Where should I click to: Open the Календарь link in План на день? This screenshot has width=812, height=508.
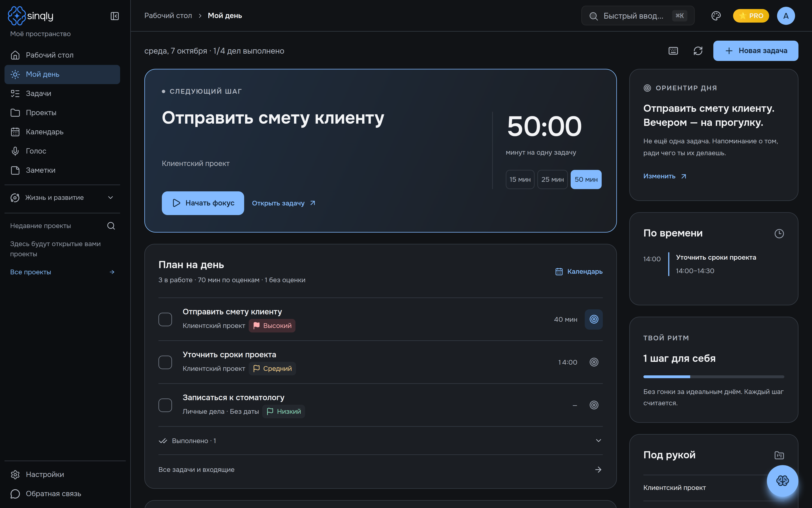point(579,271)
